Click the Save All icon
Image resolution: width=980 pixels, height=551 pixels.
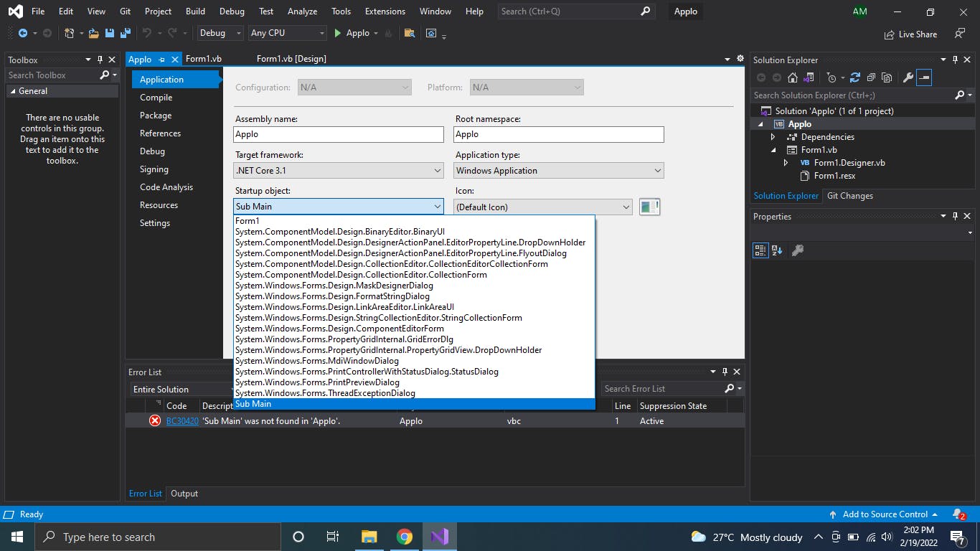(125, 33)
